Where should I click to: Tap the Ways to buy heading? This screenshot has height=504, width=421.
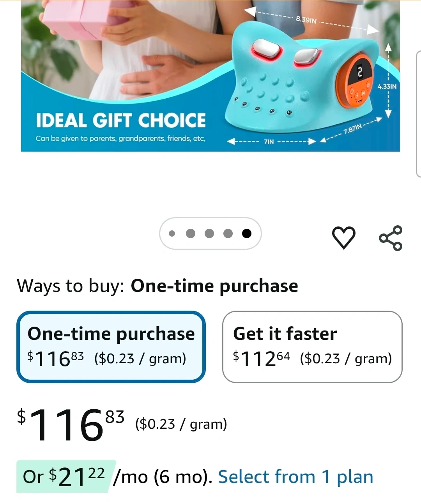(x=157, y=286)
